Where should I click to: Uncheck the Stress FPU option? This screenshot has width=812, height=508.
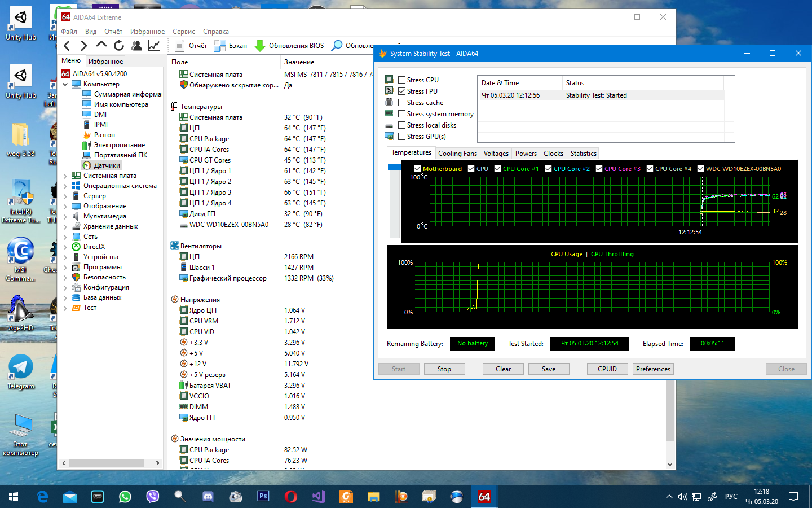point(402,91)
